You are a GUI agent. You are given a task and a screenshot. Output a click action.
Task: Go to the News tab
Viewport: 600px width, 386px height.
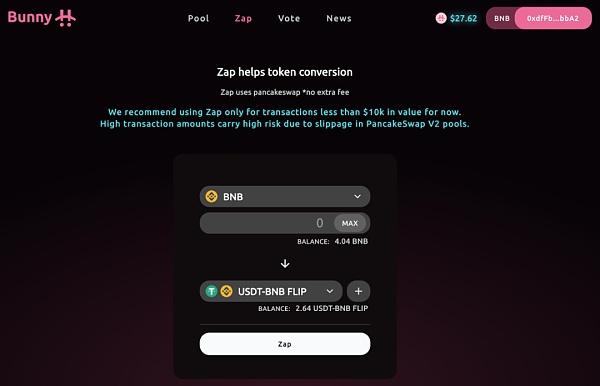[339, 18]
